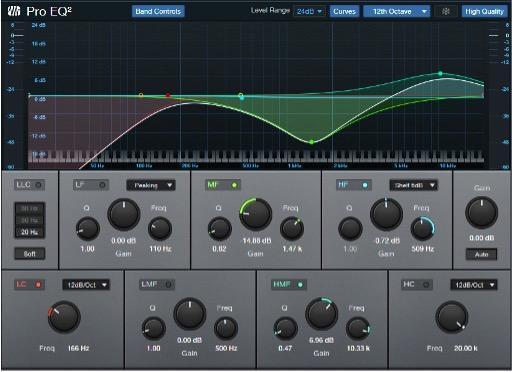Open the LF Peaking filter type dropdown

click(x=151, y=185)
